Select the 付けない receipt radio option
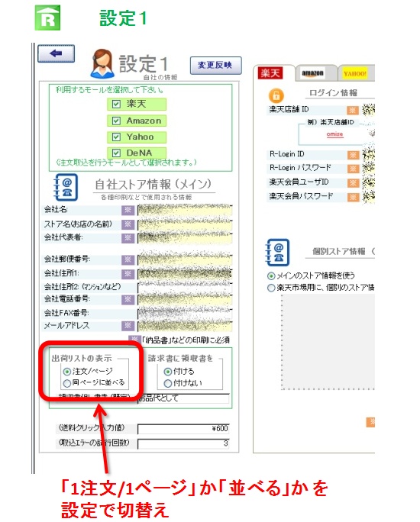 pyautogui.click(x=168, y=384)
